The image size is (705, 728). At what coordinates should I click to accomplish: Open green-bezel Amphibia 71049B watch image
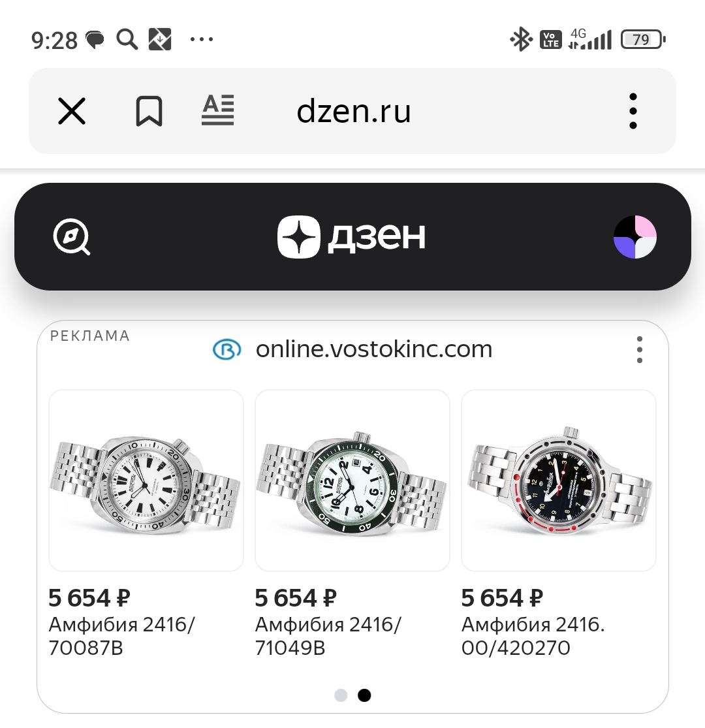(x=352, y=481)
